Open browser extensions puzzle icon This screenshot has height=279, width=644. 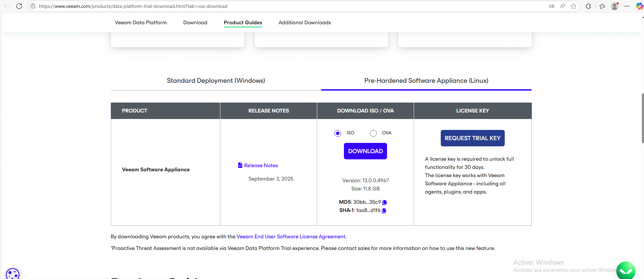(x=588, y=6)
